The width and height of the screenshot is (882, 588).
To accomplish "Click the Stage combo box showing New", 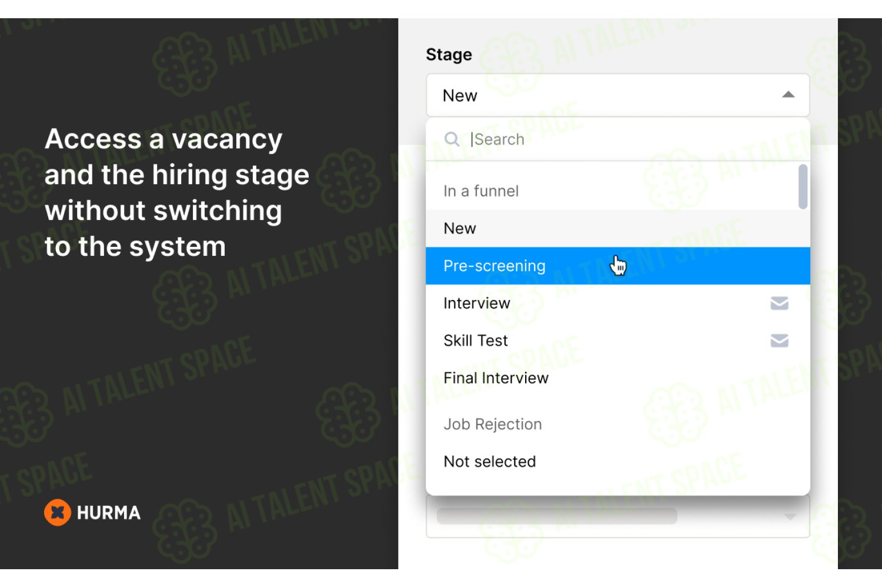I will [617, 95].
